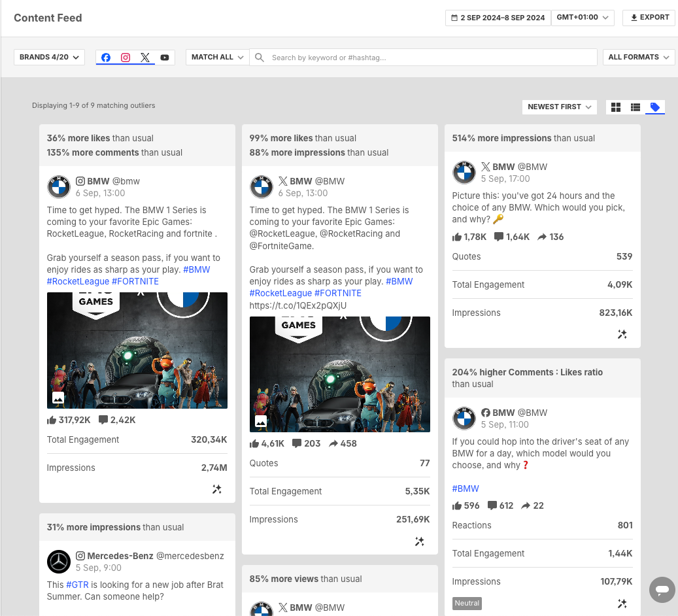The image size is (678, 616).
Task: Click the #BMW hashtag in the X 6 Sep post
Action: tap(399, 281)
